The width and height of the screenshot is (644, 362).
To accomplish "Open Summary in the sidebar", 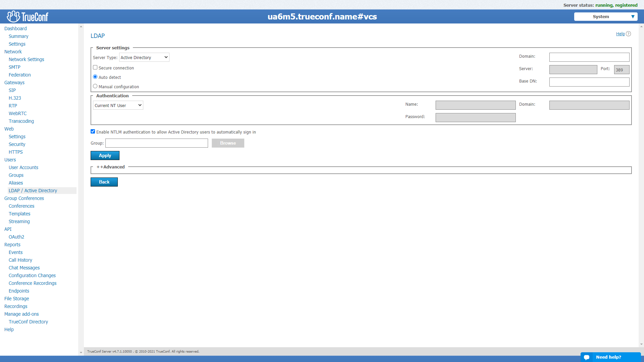I will (18, 36).
